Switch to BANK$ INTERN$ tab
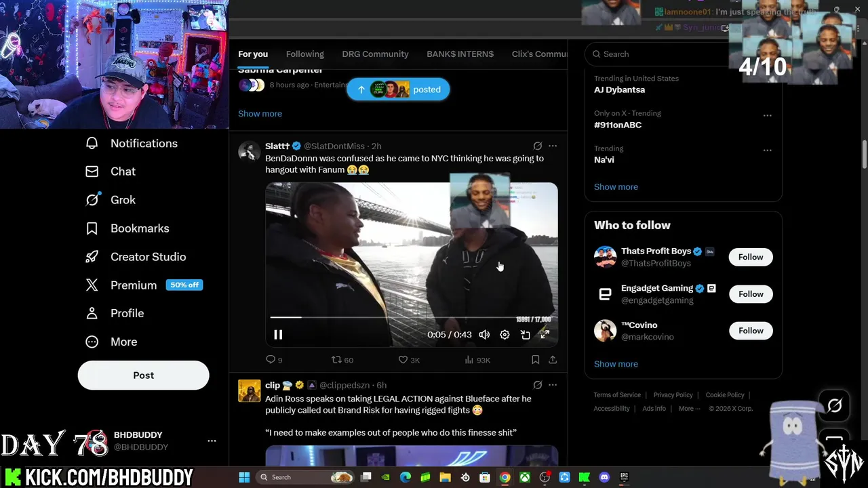The image size is (868, 488). [x=460, y=54]
